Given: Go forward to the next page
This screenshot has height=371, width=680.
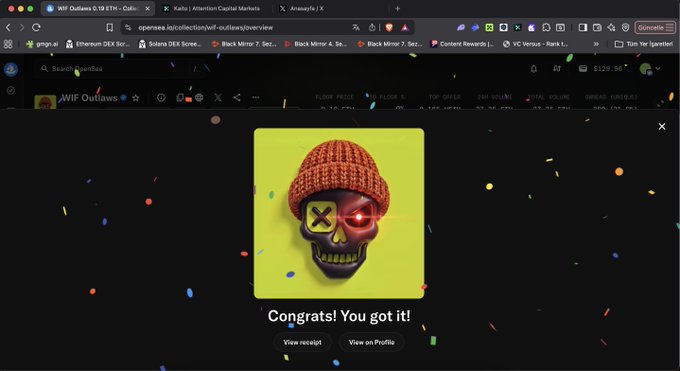Looking at the screenshot, I should tap(22, 27).
